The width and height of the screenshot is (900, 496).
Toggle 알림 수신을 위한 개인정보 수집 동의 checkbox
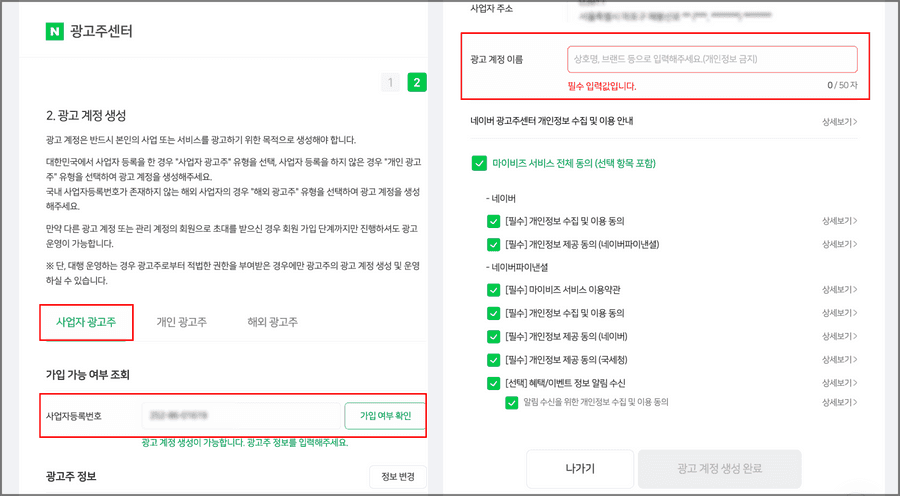click(511, 402)
